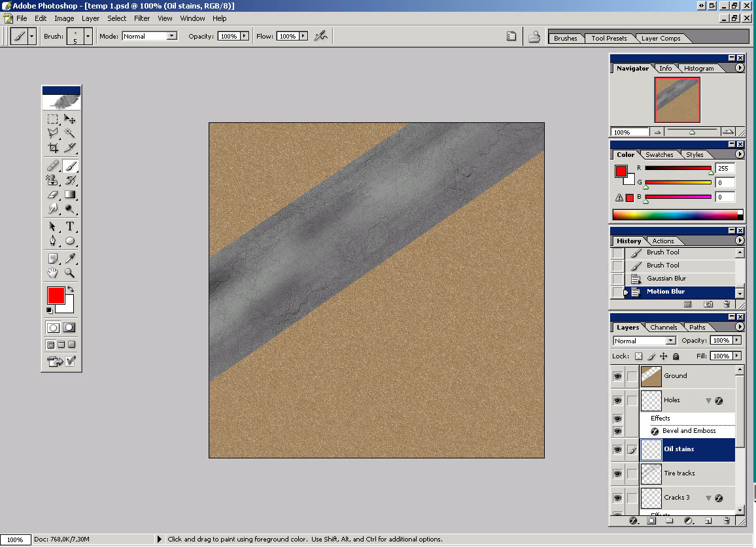Delete layer using Layers panel trash icon
This screenshot has width=756, height=548.
click(x=727, y=521)
